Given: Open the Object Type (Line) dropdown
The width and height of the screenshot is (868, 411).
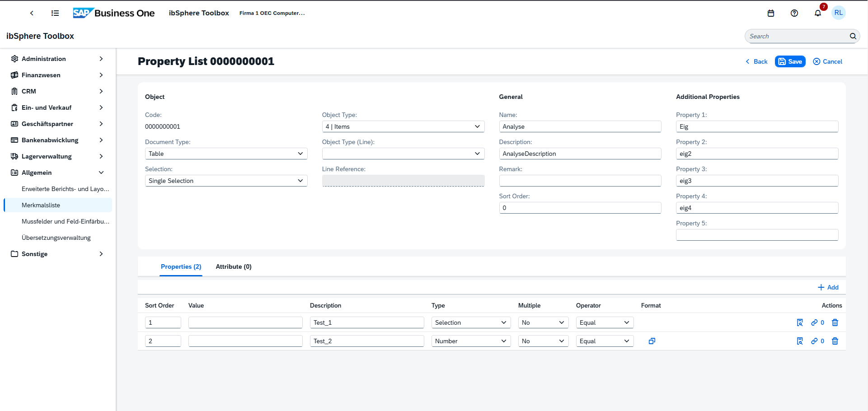Looking at the screenshot, I should tap(403, 154).
